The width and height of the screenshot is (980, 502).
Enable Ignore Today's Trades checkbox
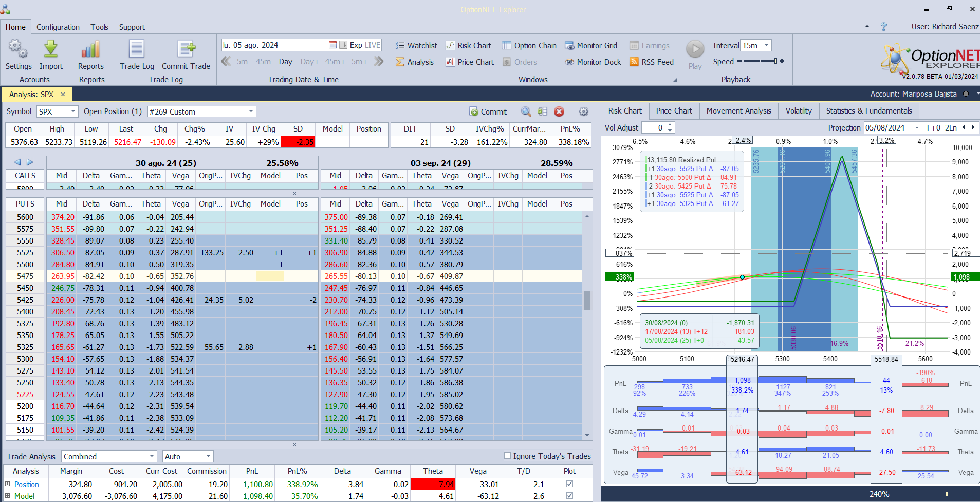[x=508, y=456]
